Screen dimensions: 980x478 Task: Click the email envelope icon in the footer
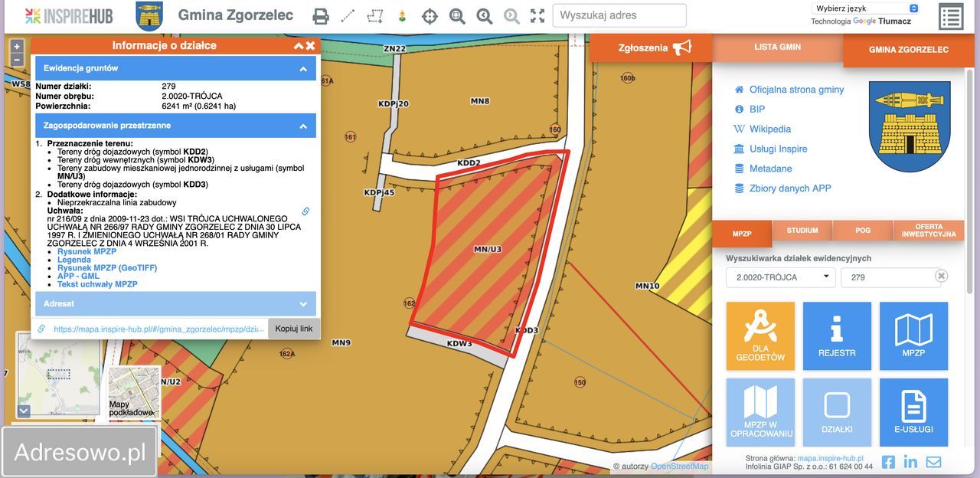[933, 462]
